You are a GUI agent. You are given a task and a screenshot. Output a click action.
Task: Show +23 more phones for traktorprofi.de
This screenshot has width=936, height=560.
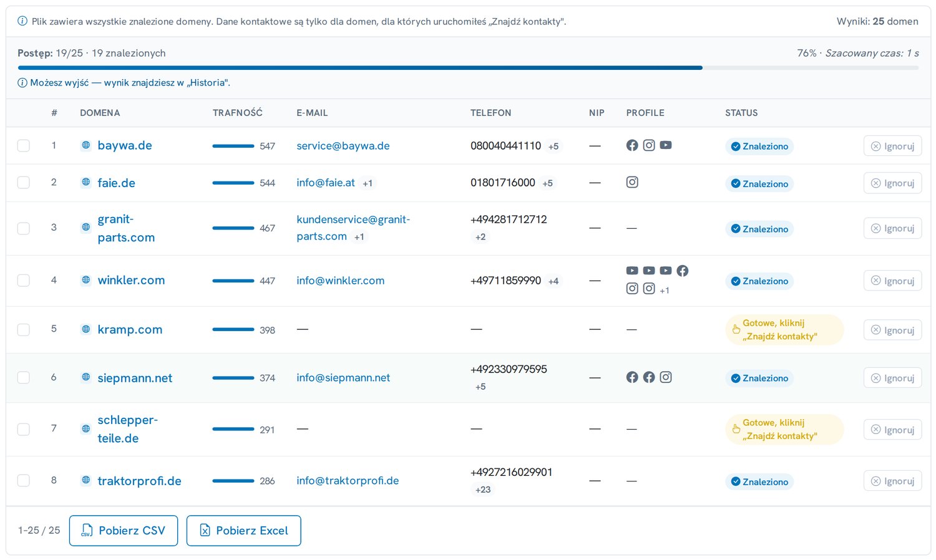483,490
